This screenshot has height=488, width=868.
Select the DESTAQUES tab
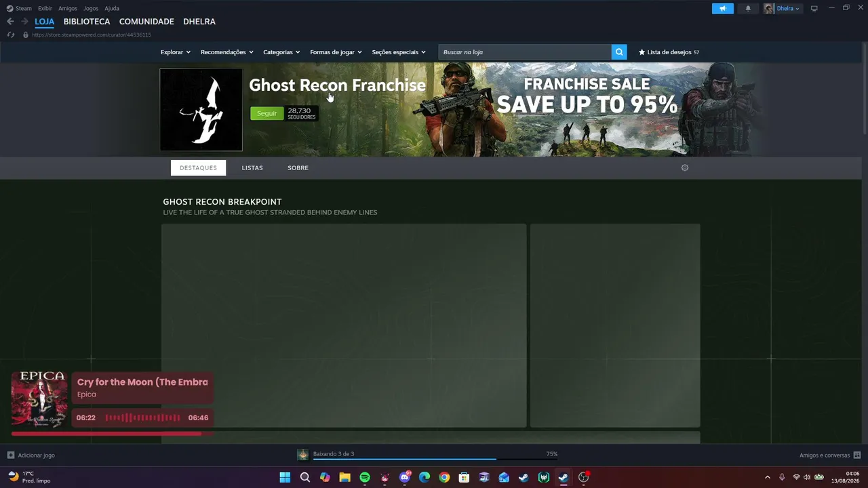pyautogui.click(x=198, y=168)
